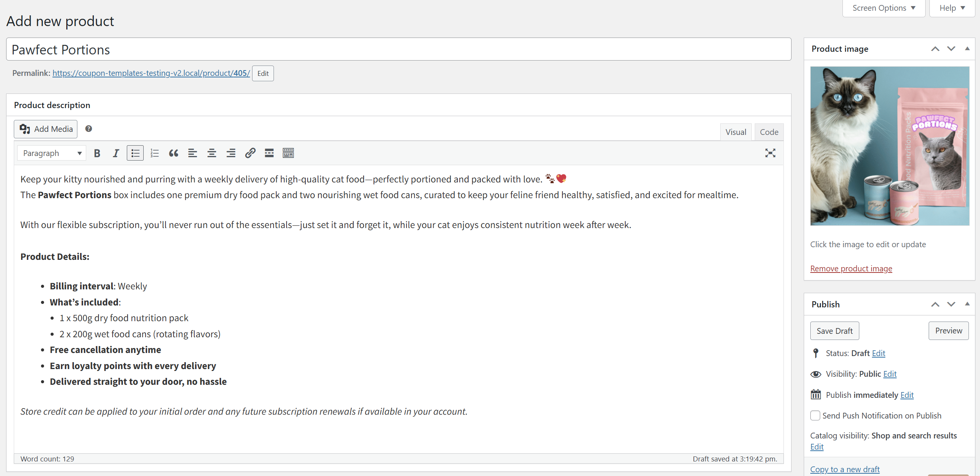980x476 pixels.
Task: Click the Product description panel heading
Action: pos(52,105)
